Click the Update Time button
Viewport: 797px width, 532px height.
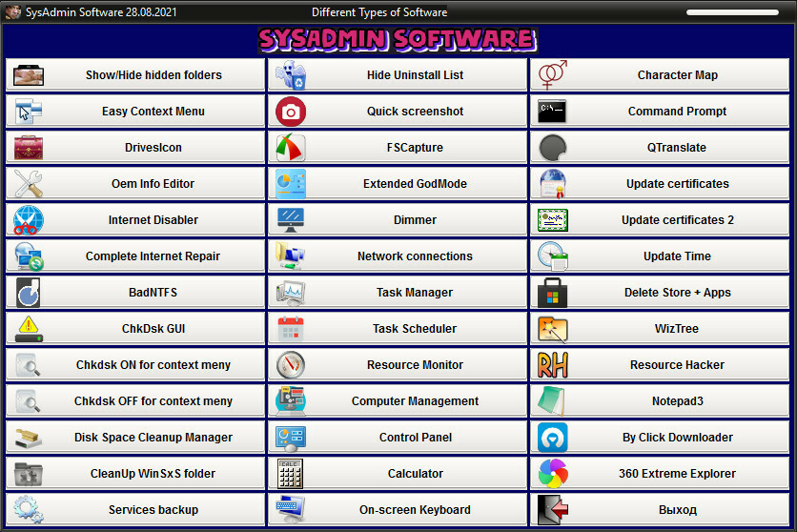point(660,256)
